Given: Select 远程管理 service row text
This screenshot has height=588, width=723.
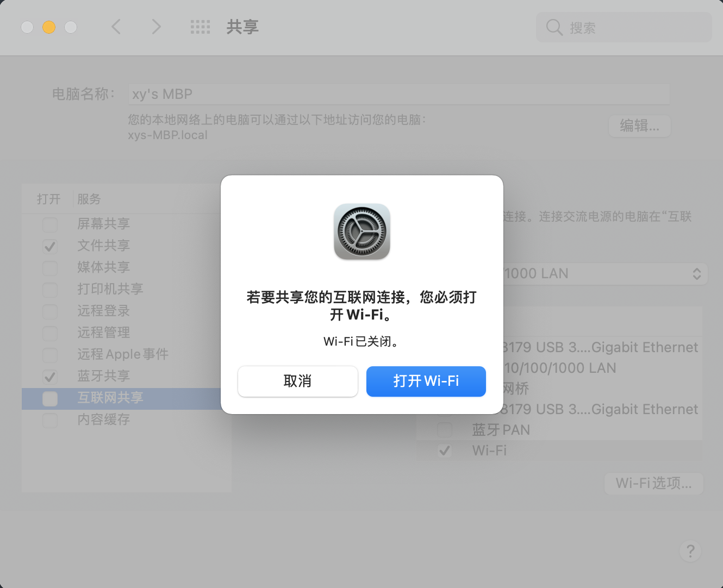Looking at the screenshot, I should 103,332.
